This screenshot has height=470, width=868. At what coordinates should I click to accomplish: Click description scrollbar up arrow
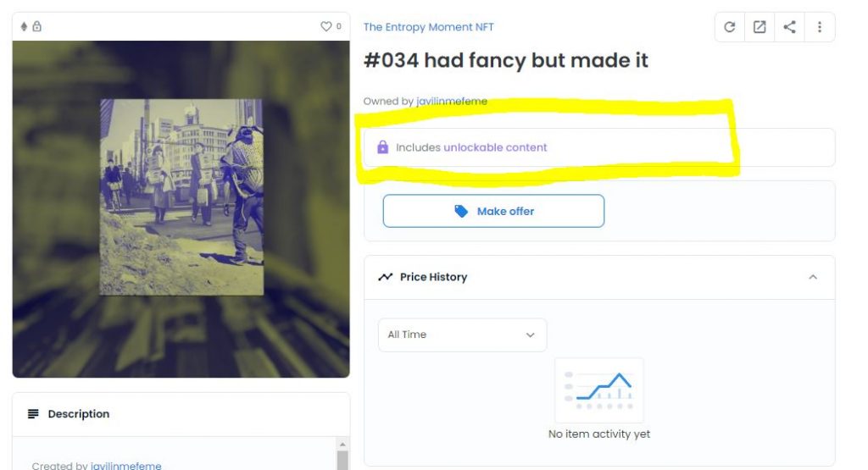point(342,444)
